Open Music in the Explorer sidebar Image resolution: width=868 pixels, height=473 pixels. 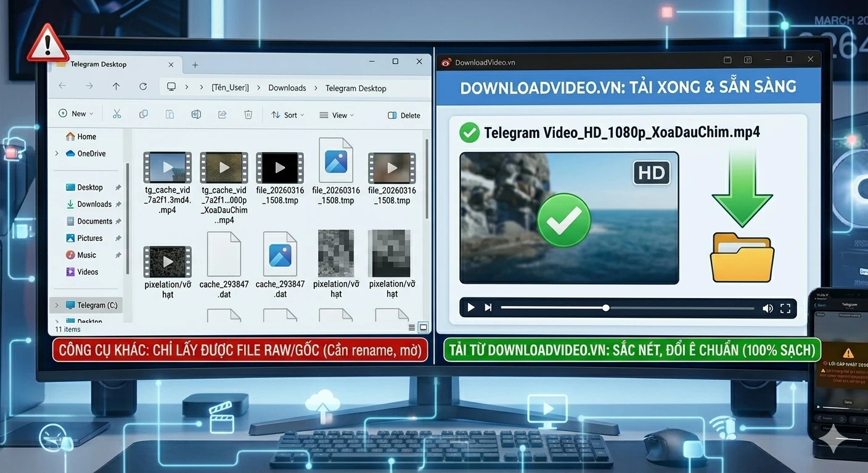tap(81, 255)
